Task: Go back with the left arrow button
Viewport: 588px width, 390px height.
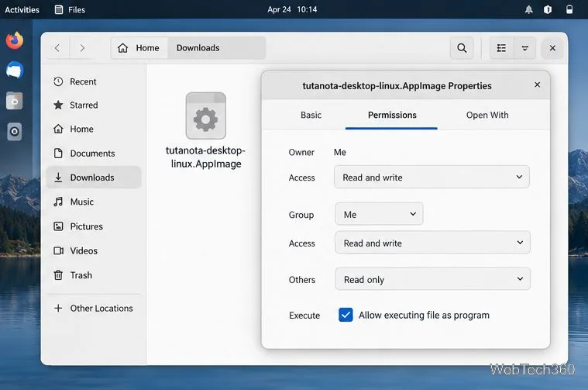Action: click(57, 48)
